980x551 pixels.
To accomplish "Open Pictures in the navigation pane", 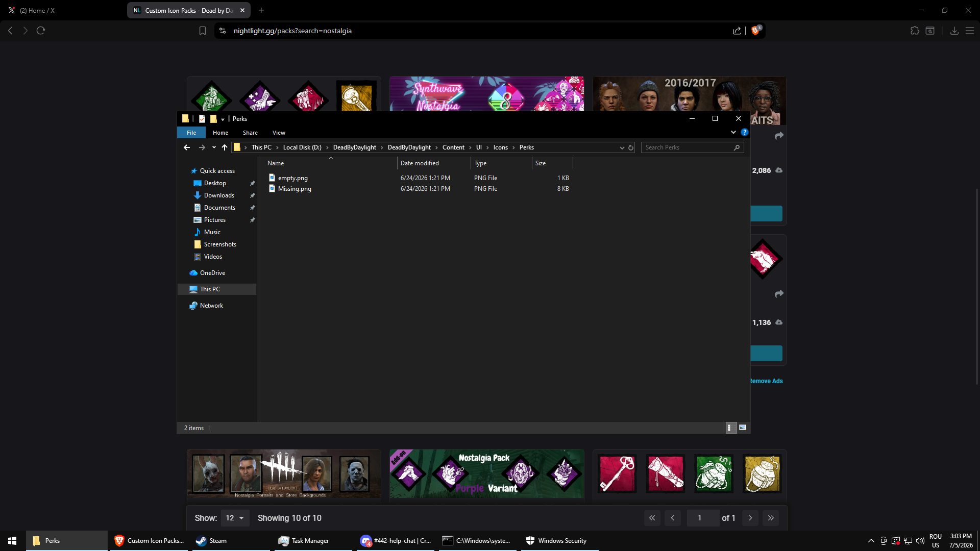I will [215, 220].
